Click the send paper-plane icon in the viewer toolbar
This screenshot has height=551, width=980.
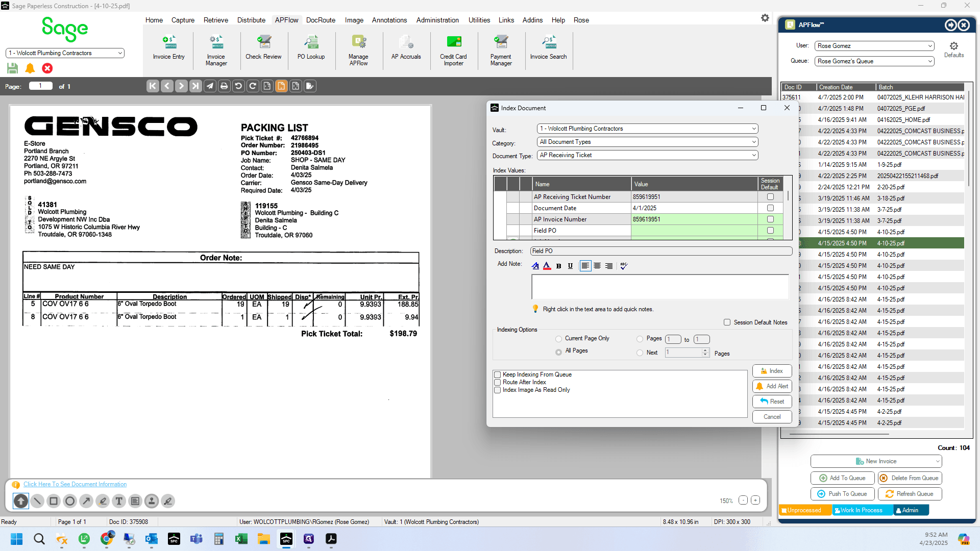(x=210, y=86)
